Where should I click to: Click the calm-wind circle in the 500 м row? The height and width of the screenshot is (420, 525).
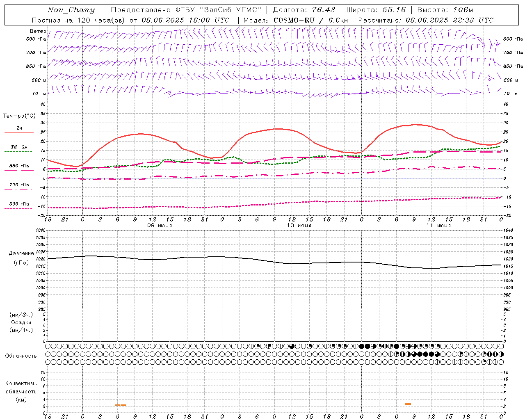[x=489, y=80]
